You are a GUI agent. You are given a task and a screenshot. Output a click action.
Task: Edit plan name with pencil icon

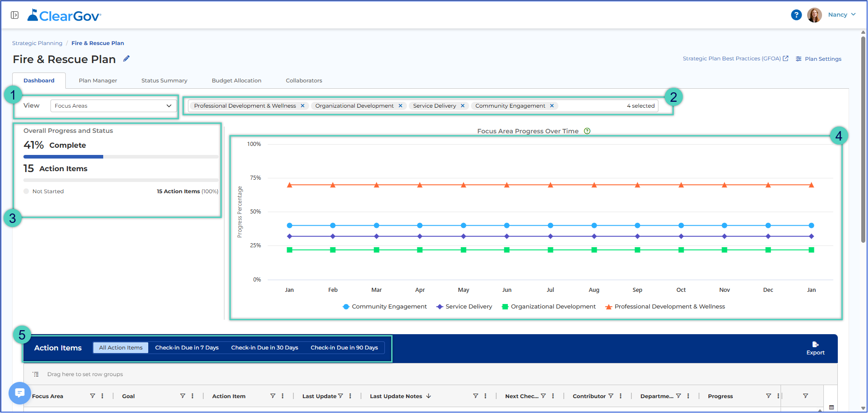coord(127,59)
